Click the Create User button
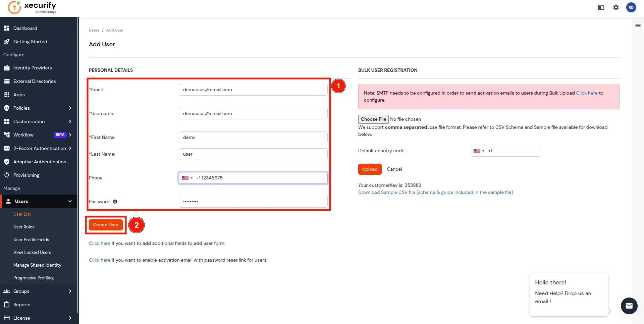644x324 pixels. 105,225
